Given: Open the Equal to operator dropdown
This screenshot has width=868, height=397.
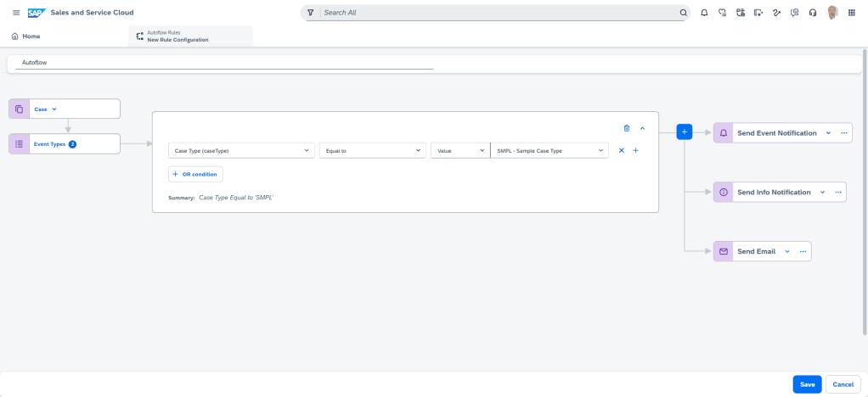Looking at the screenshot, I should click(373, 150).
